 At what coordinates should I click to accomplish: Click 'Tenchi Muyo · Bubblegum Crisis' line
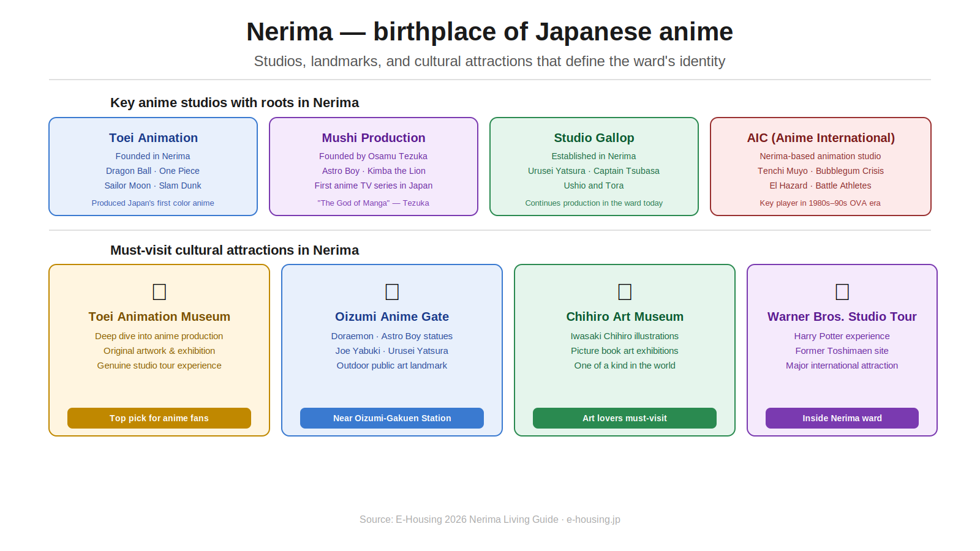pyautogui.click(x=821, y=171)
